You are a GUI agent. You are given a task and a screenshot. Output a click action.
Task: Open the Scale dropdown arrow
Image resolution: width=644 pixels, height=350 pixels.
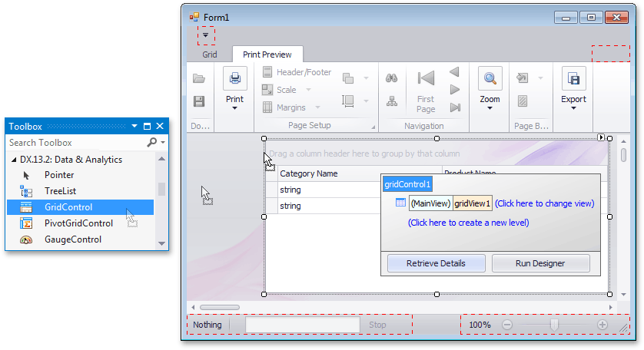click(x=308, y=90)
